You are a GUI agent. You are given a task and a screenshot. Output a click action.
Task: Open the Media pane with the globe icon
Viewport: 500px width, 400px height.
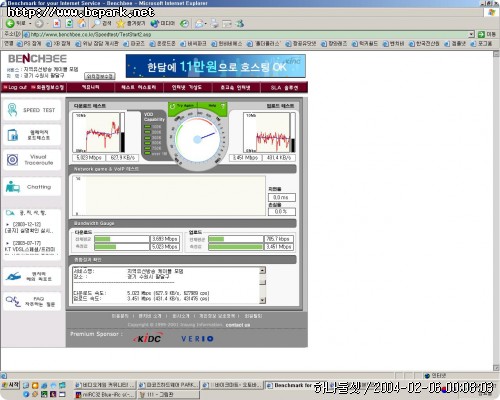[163, 23]
